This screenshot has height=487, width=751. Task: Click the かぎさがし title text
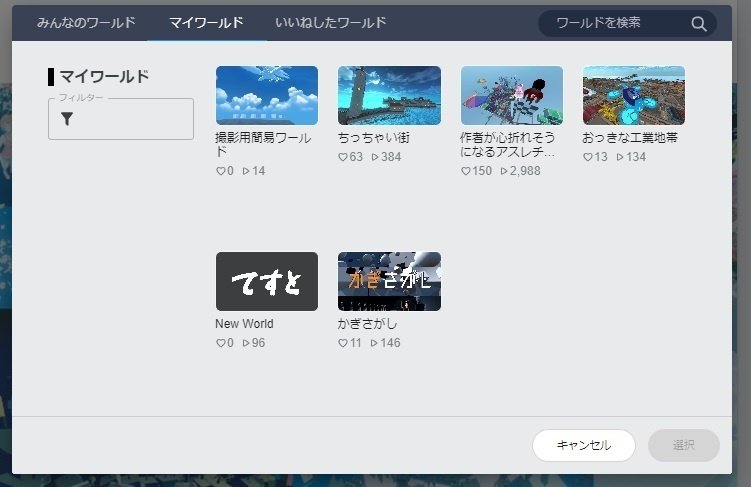point(367,324)
